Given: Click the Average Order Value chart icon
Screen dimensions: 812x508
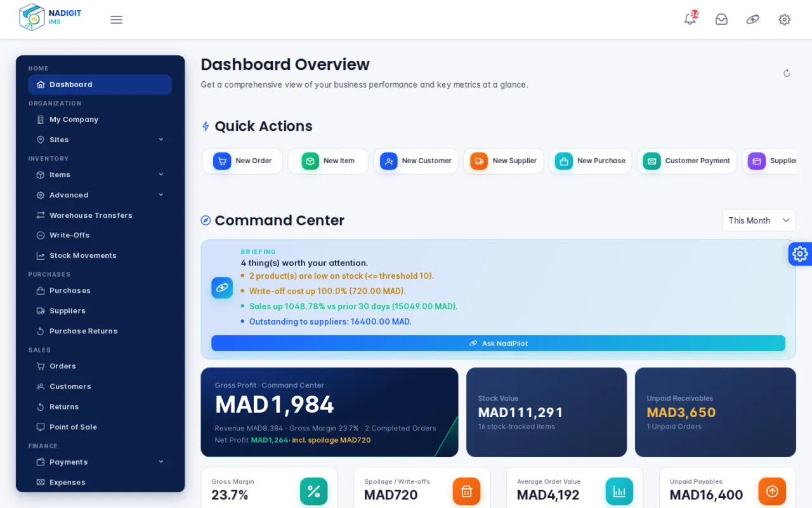Looking at the screenshot, I should (619, 491).
